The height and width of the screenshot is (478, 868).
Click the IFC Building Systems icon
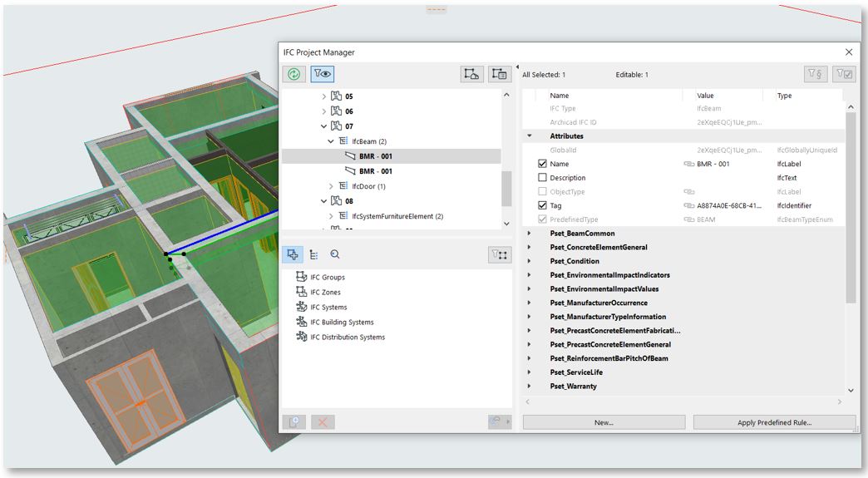[301, 322]
